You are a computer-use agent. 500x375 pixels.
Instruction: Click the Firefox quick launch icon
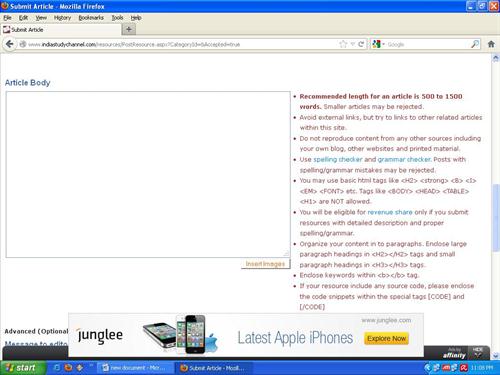point(68,367)
